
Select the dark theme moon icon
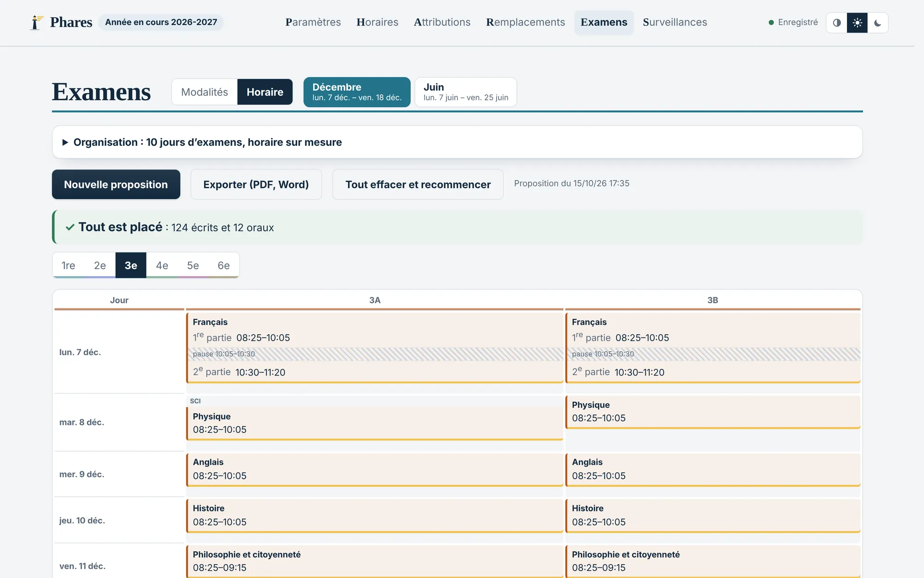point(877,23)
